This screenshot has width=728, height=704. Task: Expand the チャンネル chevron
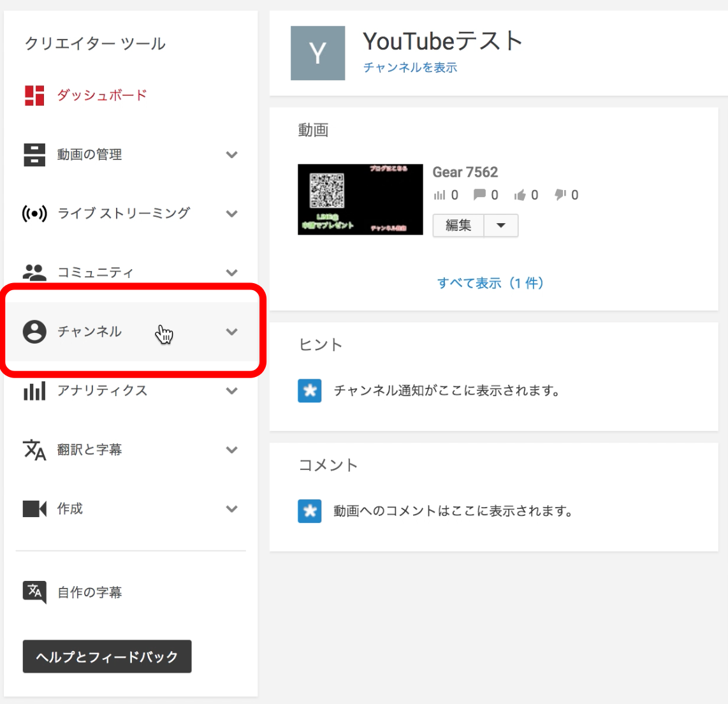tap(231, 332)
